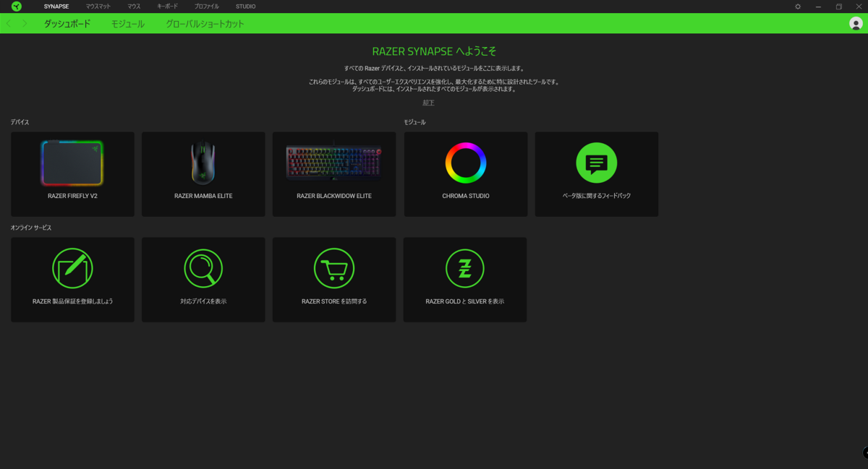Open the Razer Firefly V2 device card

[72, 174]
